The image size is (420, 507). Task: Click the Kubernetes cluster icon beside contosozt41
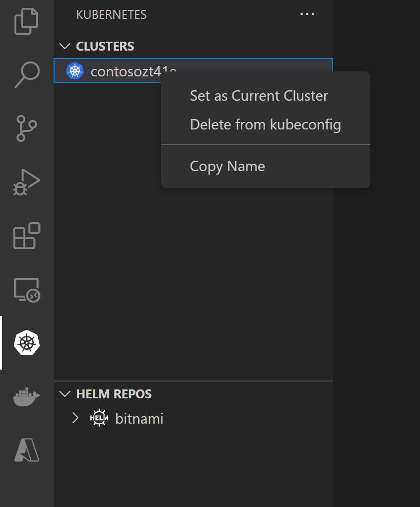[x=74, y=70]
